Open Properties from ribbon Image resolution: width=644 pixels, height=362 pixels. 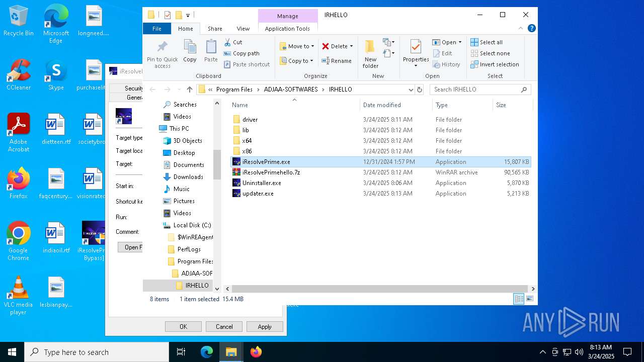(416, 53)
